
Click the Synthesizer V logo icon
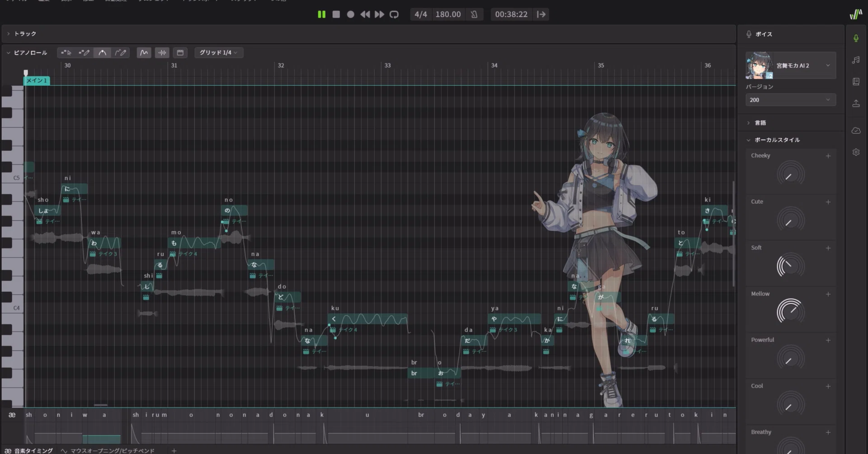pos(855,14)
